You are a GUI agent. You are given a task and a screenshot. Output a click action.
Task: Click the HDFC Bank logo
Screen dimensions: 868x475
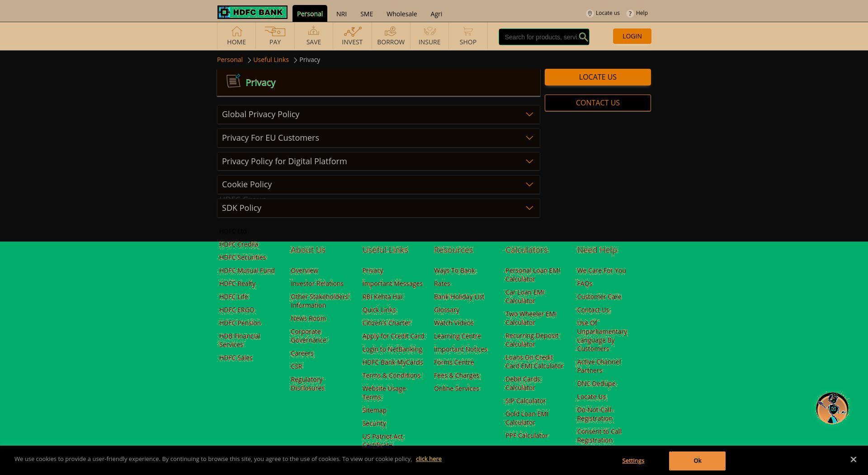(252, 12)
